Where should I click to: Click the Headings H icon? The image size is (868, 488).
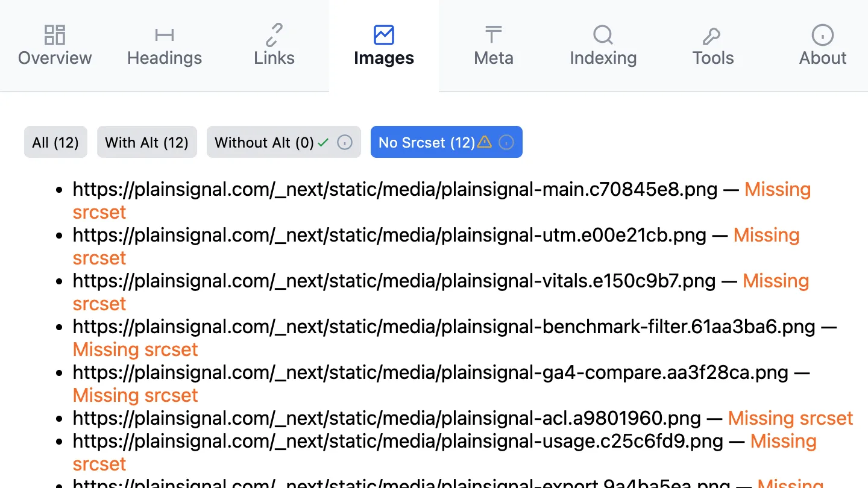(x=165, y=35)
